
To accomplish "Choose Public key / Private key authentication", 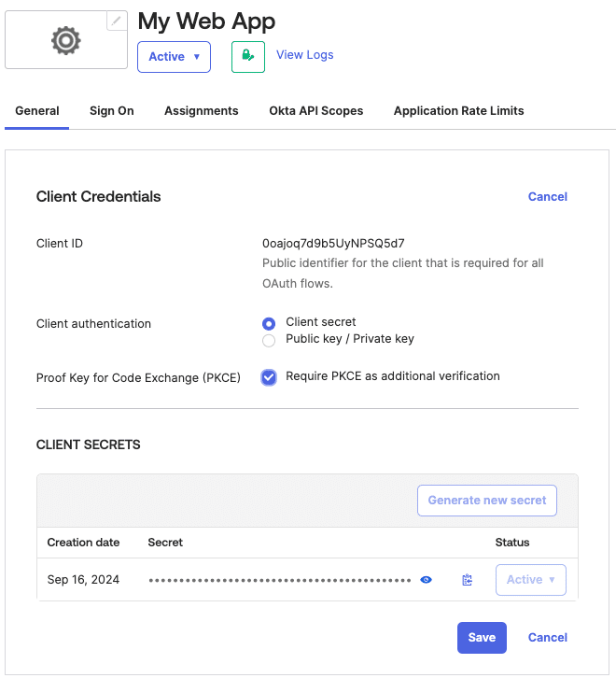I will (269, 340).
